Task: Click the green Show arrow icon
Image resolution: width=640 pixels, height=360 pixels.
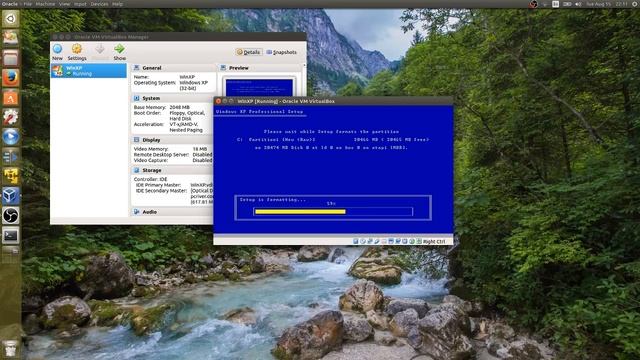Action: coord(120,49)
